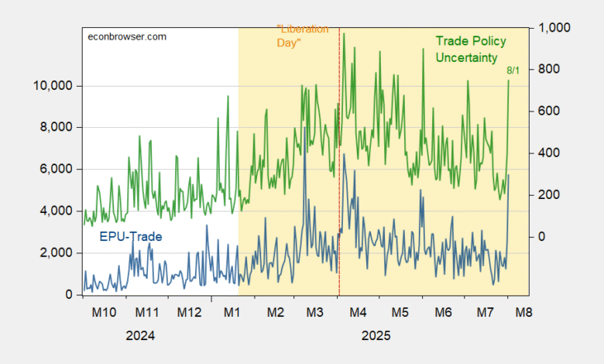This screenshot has height=364, width=604.
Task: Click the 10,000 left axis tick label
Action: coord(53,85)
